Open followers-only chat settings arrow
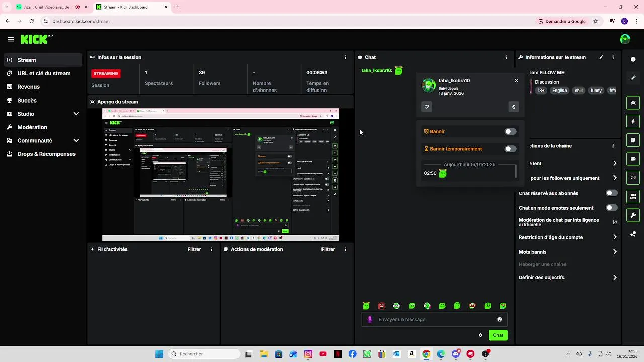 [615, 178]
